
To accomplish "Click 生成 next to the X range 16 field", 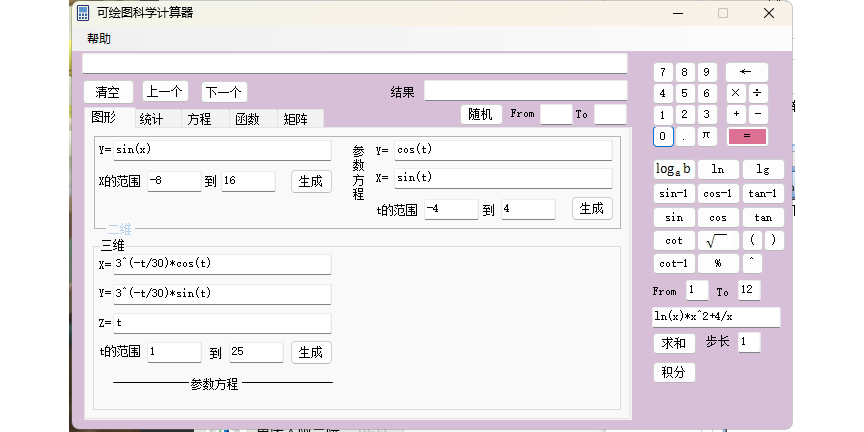I will coord(311,181).
